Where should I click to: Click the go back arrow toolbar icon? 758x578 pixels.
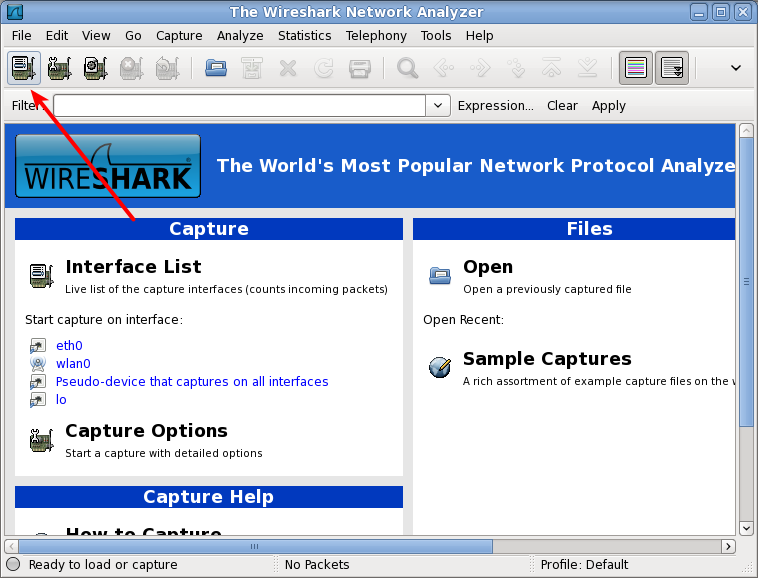(x=444, y=68)
